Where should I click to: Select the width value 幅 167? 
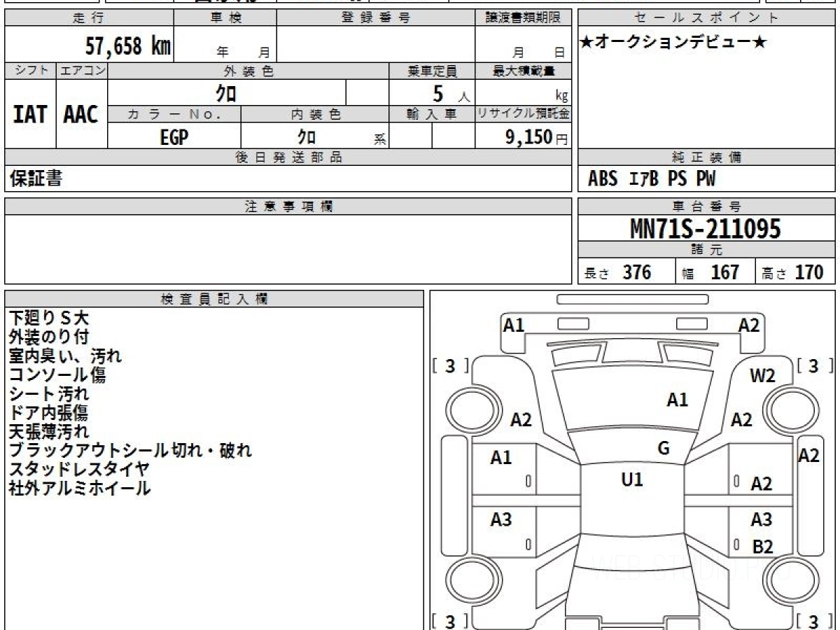coord(710,272)
